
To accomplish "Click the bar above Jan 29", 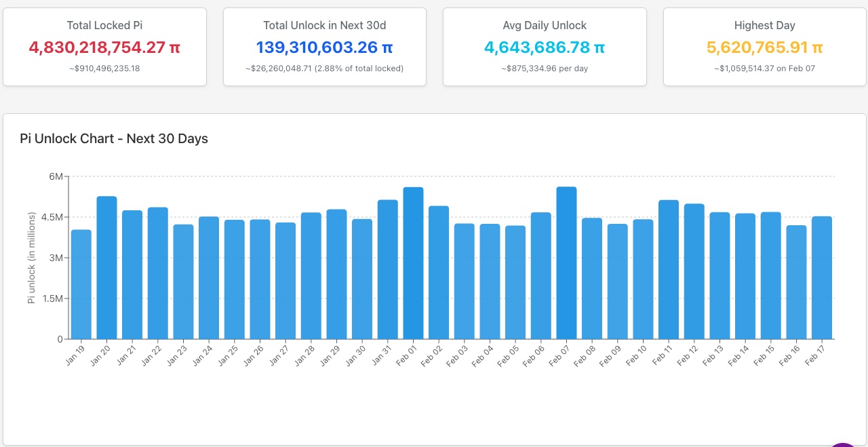I will (x=336, y=274).
